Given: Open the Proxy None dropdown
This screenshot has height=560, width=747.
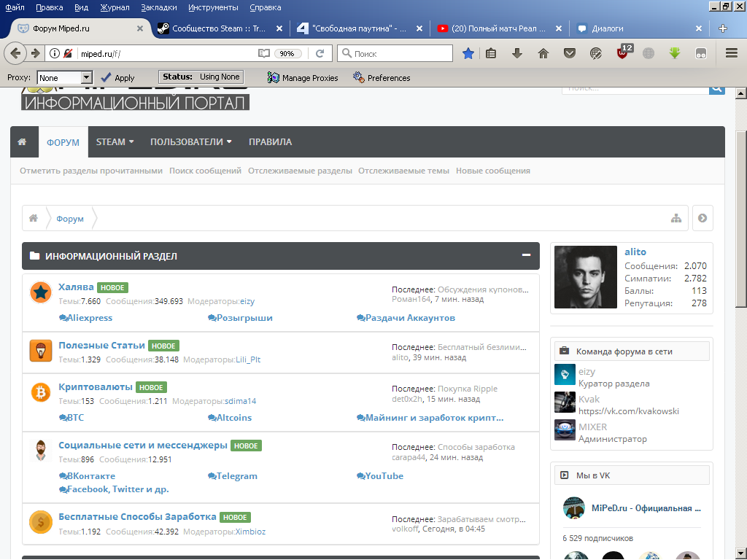Looking at the screenshot, I should [64, 77].
